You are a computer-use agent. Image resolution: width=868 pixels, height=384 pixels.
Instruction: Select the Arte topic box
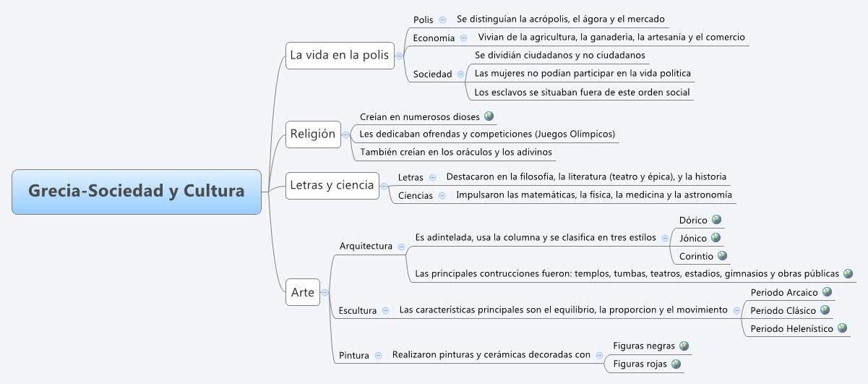(303, 293)
